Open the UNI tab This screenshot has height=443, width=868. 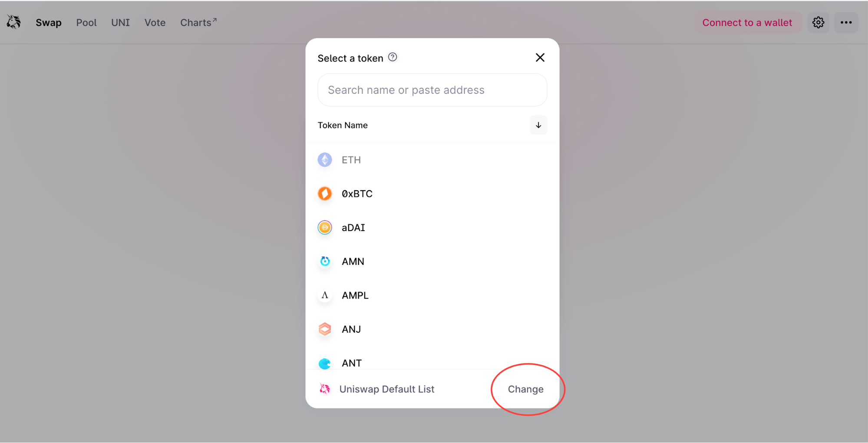120,23
